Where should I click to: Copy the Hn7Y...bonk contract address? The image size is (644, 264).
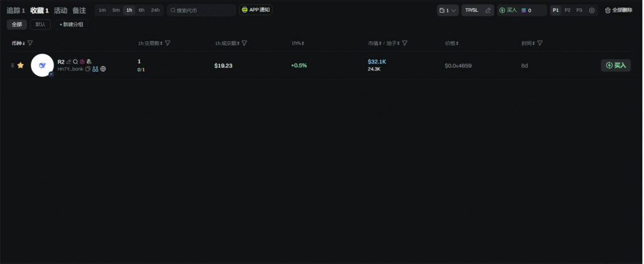(x=88, y=69)
